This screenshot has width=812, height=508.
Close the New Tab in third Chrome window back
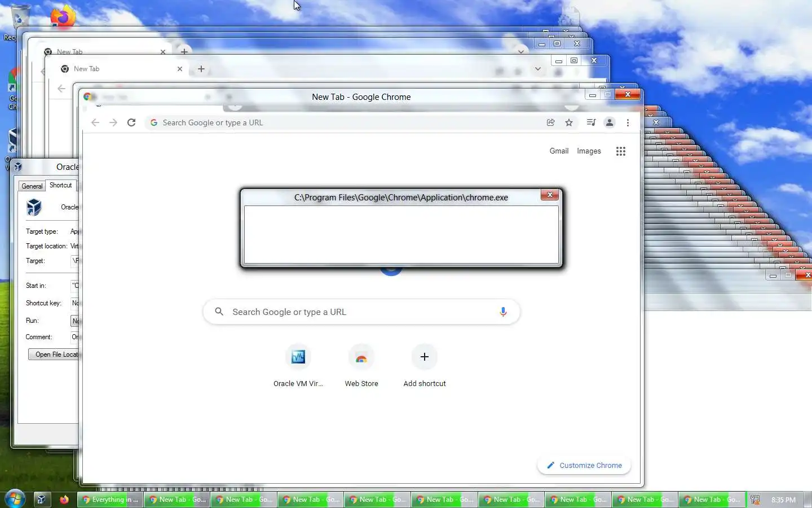pyautogui.click(x=163, y=51)
